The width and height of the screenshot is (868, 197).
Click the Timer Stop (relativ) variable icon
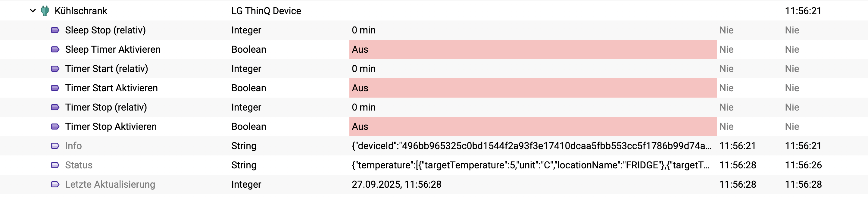[55, 107]
